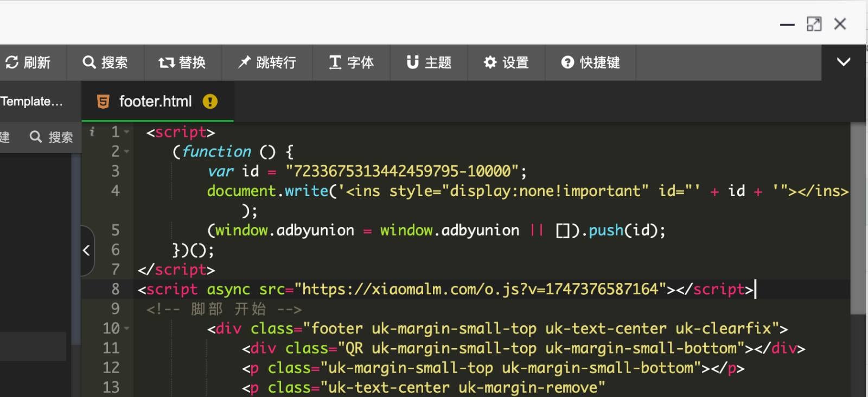Select the Template... sidebar tab

pos(33,102)
